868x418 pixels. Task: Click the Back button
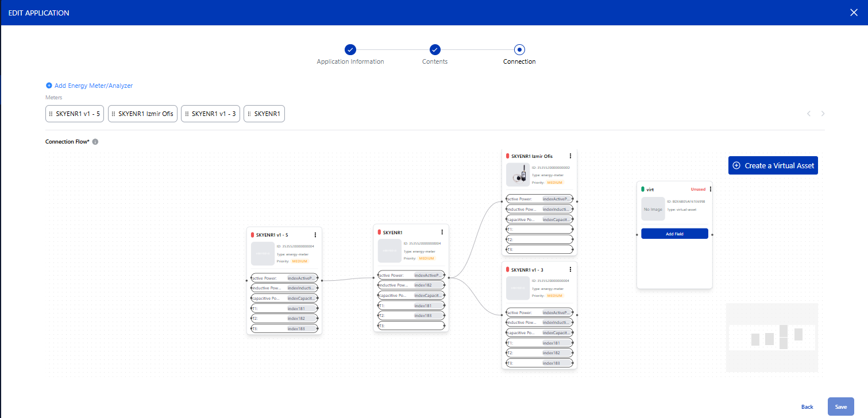click(x=807, y=407)
